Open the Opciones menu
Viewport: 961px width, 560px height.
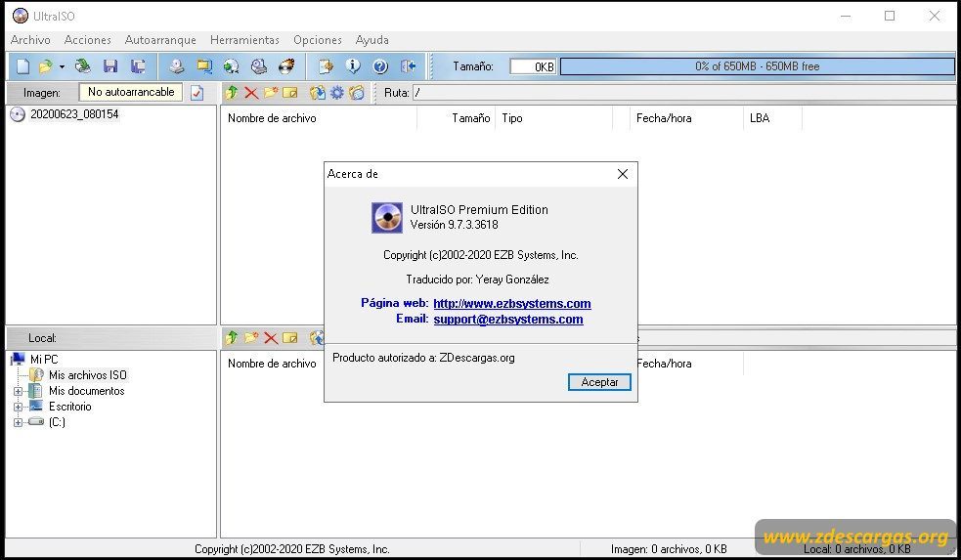(x=318, y=40)
